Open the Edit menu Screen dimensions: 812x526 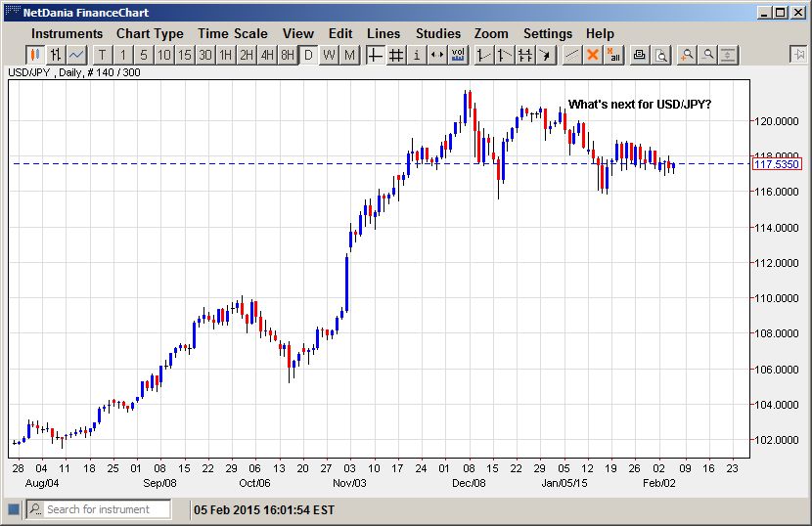[x=340, y=33]
